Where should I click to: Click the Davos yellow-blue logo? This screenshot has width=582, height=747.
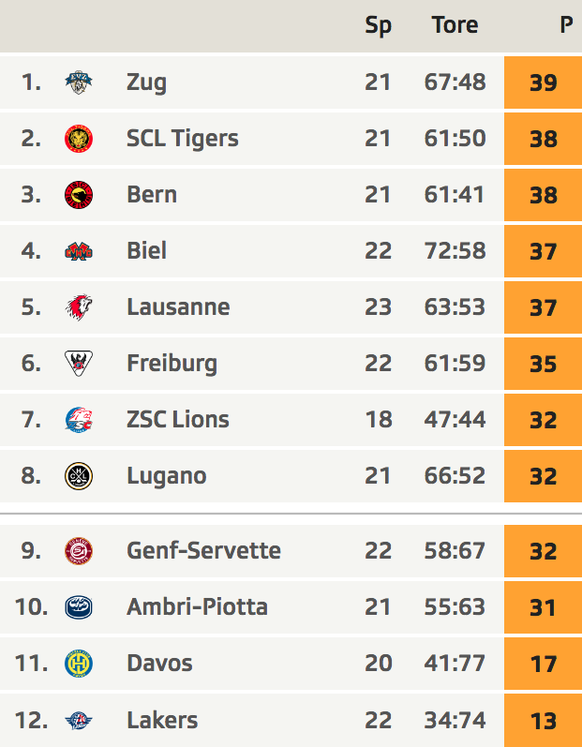79,664
